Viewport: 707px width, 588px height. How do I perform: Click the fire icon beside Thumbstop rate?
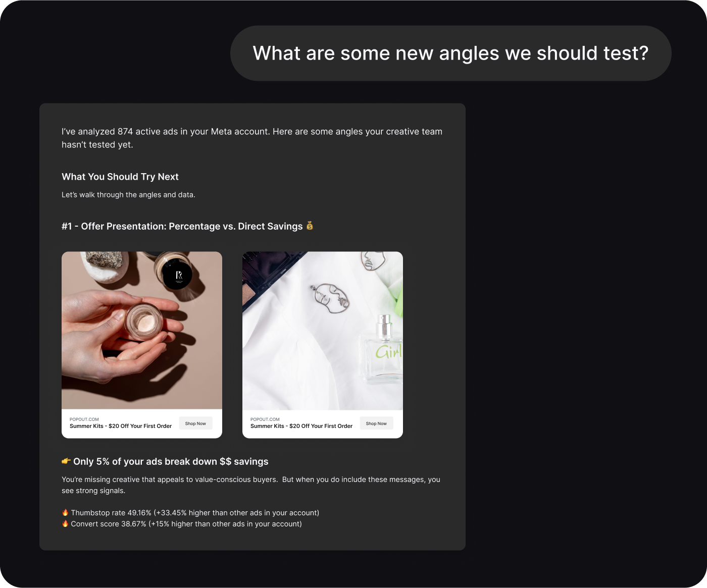coord(65,512)
